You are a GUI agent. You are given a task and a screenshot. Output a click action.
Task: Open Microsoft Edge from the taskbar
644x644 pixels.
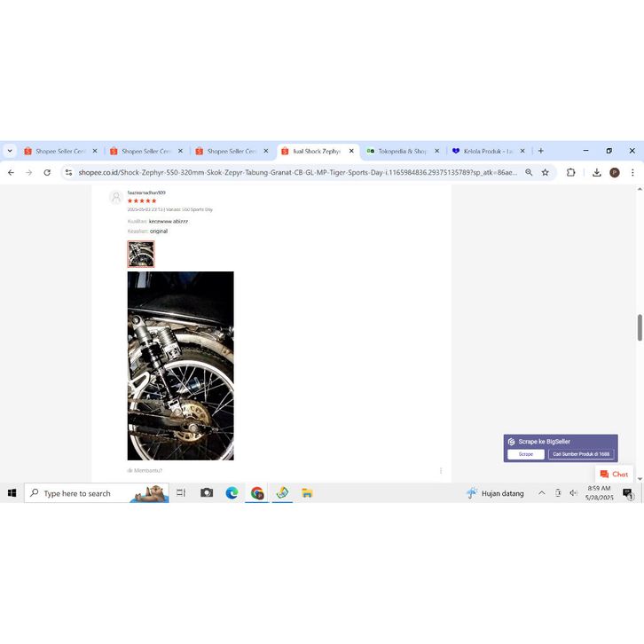click(x=232, y=493)
